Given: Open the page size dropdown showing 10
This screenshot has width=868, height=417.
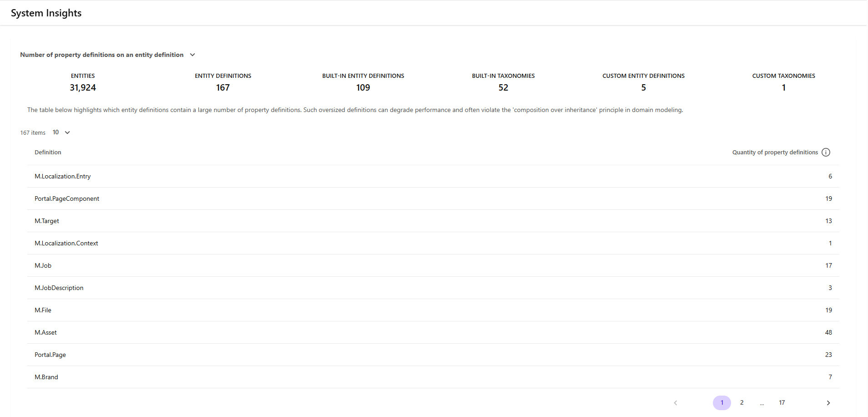Looking at the screenshot, I should tap(61, 132).
